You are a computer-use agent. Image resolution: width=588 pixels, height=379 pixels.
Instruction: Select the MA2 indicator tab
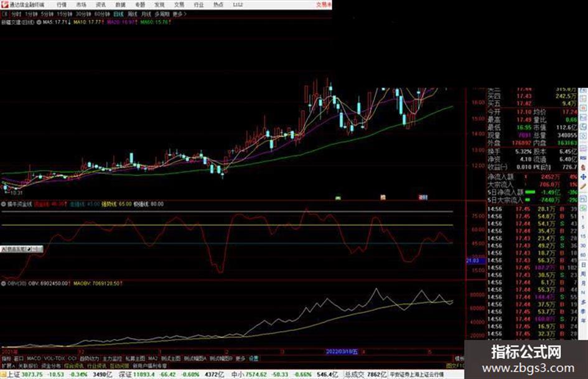click(152, 358)
